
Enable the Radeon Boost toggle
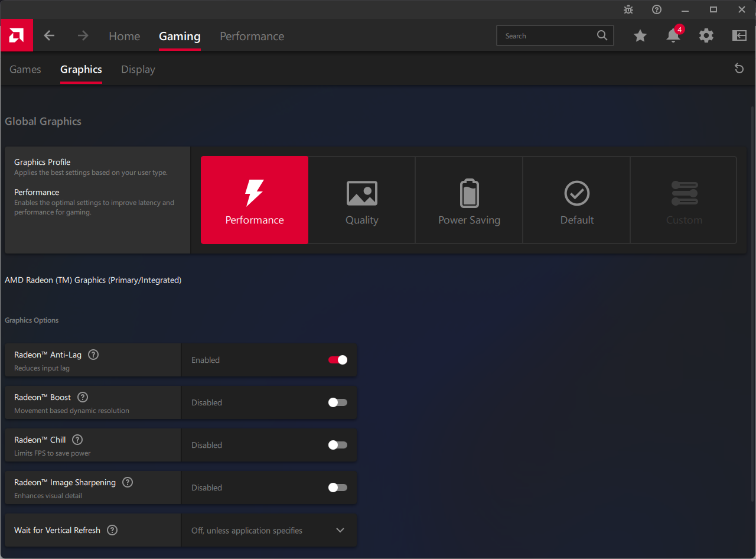338,402
